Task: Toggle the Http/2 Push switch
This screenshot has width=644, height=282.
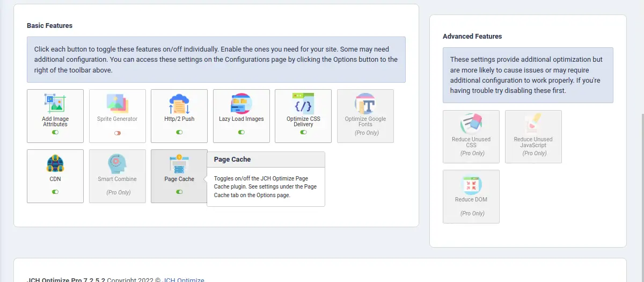Action: coord(179,132)
